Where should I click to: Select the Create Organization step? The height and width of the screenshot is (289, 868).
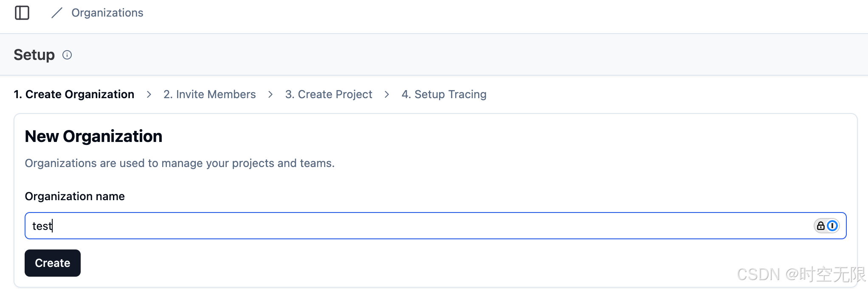[74, 94]
